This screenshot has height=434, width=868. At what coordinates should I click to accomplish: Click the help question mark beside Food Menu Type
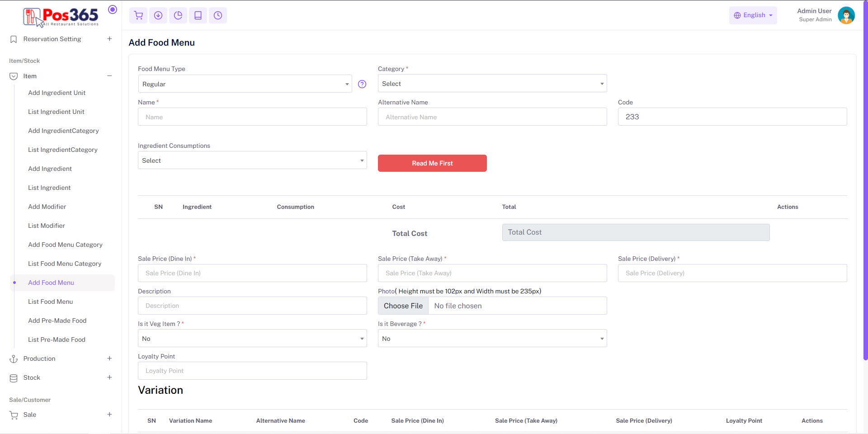click(x=362, y=84)
